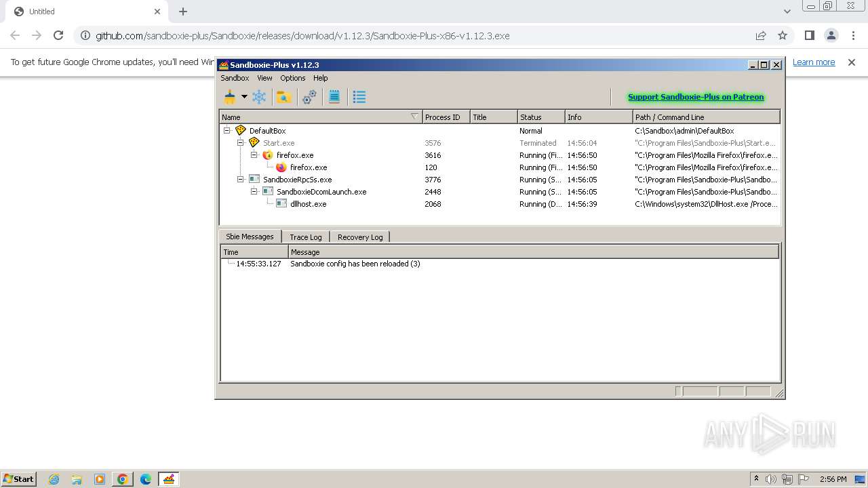The width and height of the screenshot is (868, 488).
Task: Select the DefaultBox row name
Action: pyautogui.click(x=267, y=131)
